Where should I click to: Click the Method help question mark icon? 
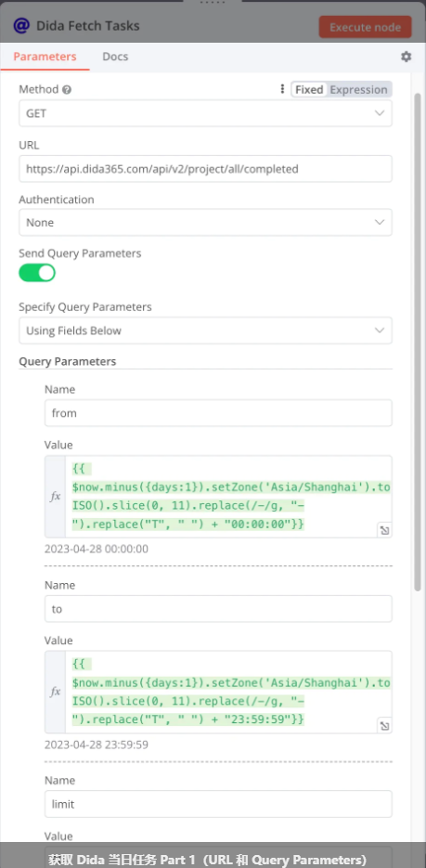[x=67, y=90]
